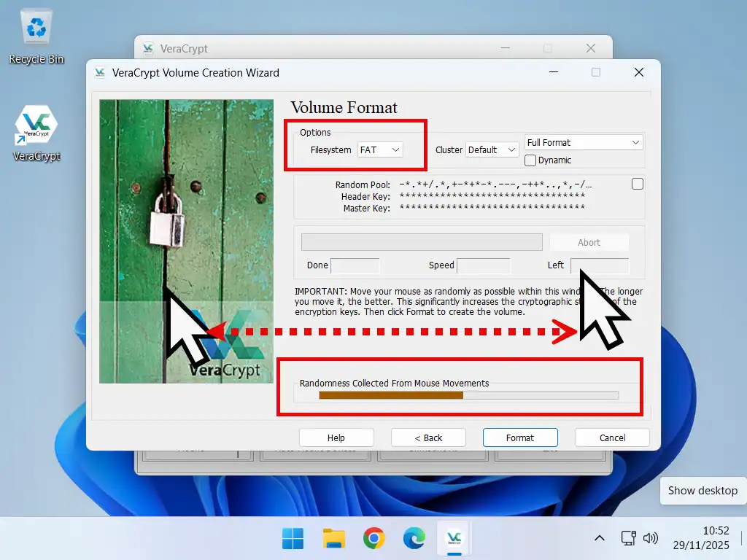
Task: Select the VeraCrypt icon on the taskbar
Action: point(454,538)
